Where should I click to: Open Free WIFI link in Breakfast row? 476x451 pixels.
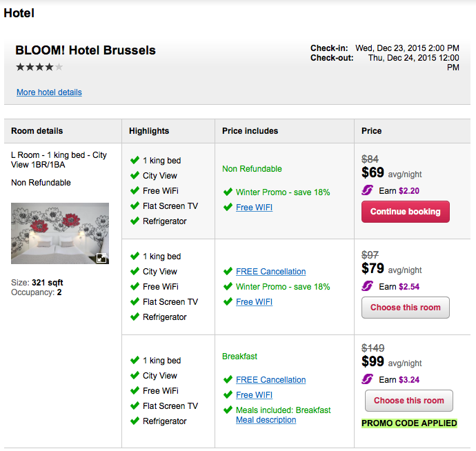(254, 395)
